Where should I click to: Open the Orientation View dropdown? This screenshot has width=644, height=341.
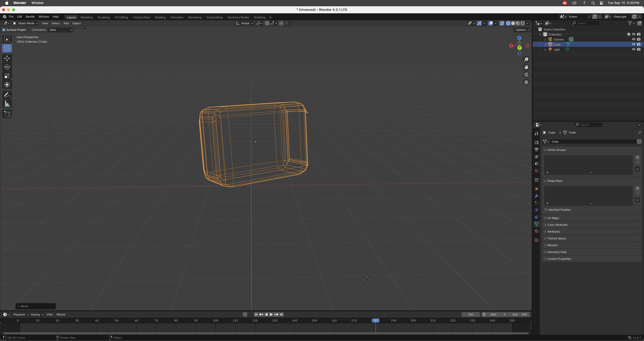[61, 30]
